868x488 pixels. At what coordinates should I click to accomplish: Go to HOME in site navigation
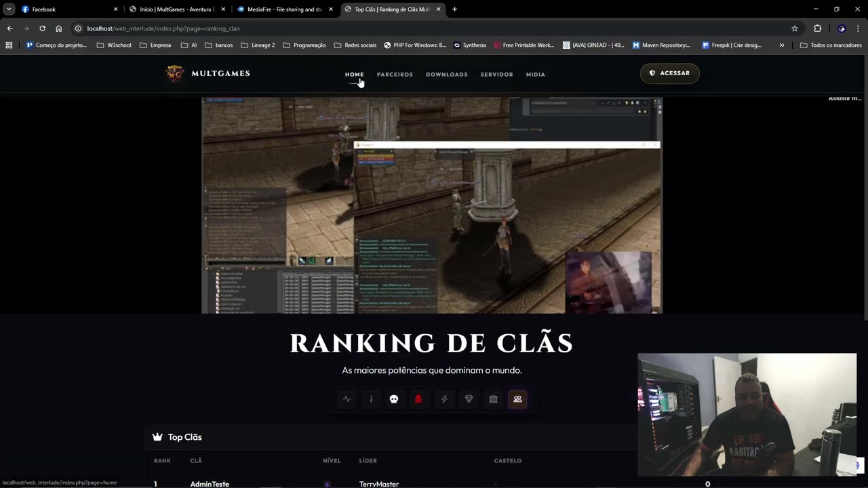pyautogui.click(x=354, y=75)
